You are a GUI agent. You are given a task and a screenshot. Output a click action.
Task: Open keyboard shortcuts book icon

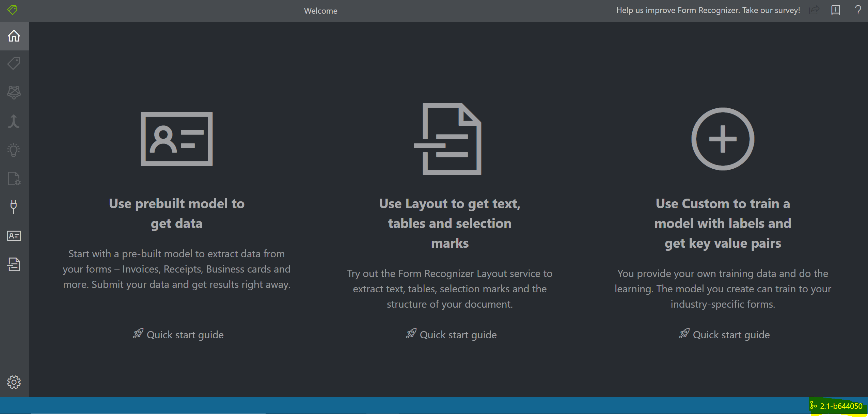pyautogui.click(x=836, y=10)
